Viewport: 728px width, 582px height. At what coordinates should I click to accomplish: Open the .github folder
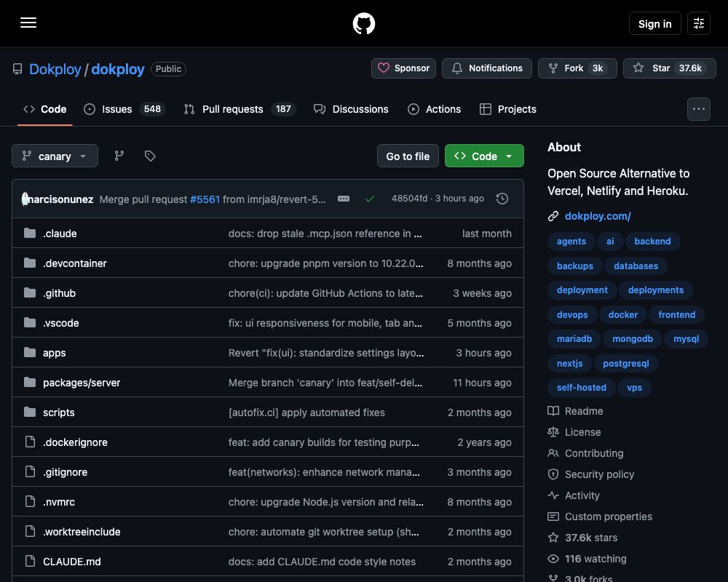point(60,293)
